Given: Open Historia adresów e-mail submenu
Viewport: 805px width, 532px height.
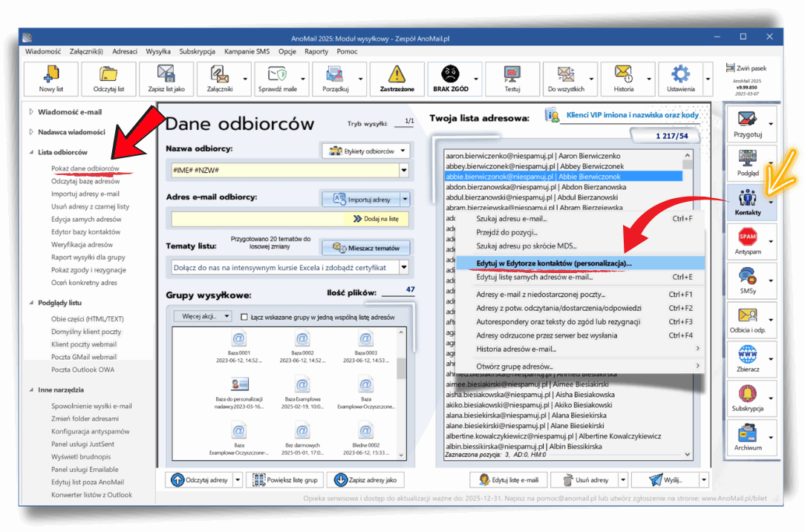Looking at the screenshot, I should point(580,349).
